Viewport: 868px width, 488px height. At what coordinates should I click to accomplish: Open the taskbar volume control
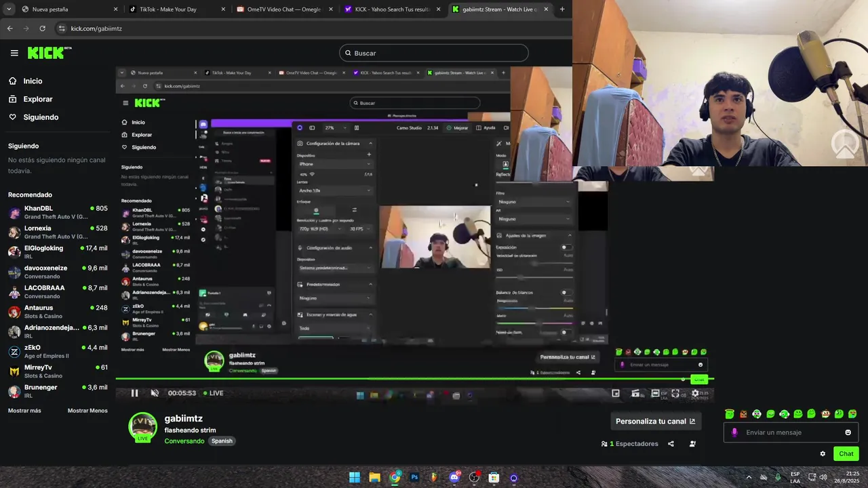pos(823,477)
